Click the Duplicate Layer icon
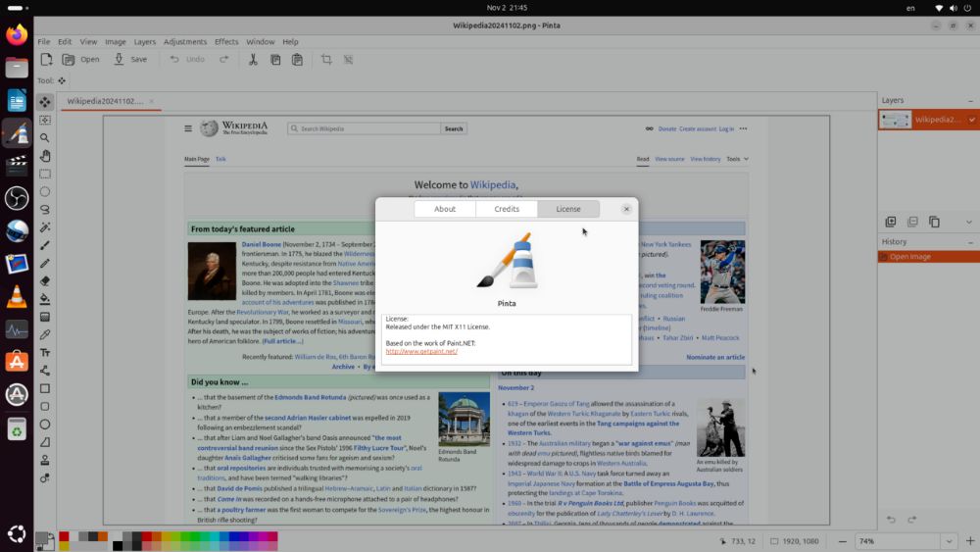 pyautogui.click(x=934, y=222)
